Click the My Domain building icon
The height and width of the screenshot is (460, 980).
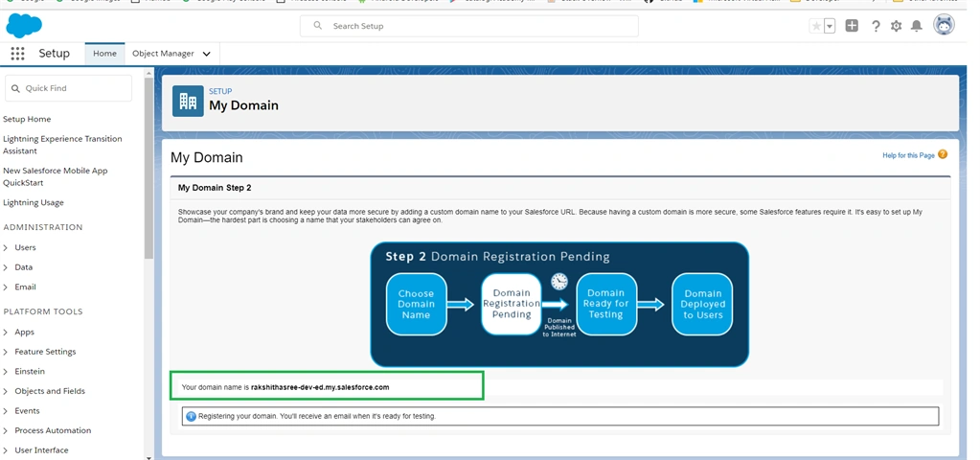(x=188, y=102)
